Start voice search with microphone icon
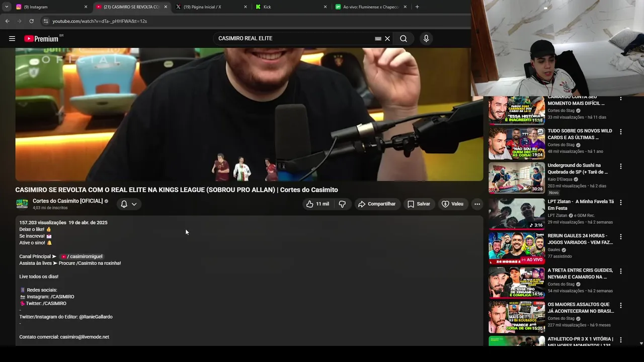The width and height of the screenshot is (644, 362). pos(426,39)
